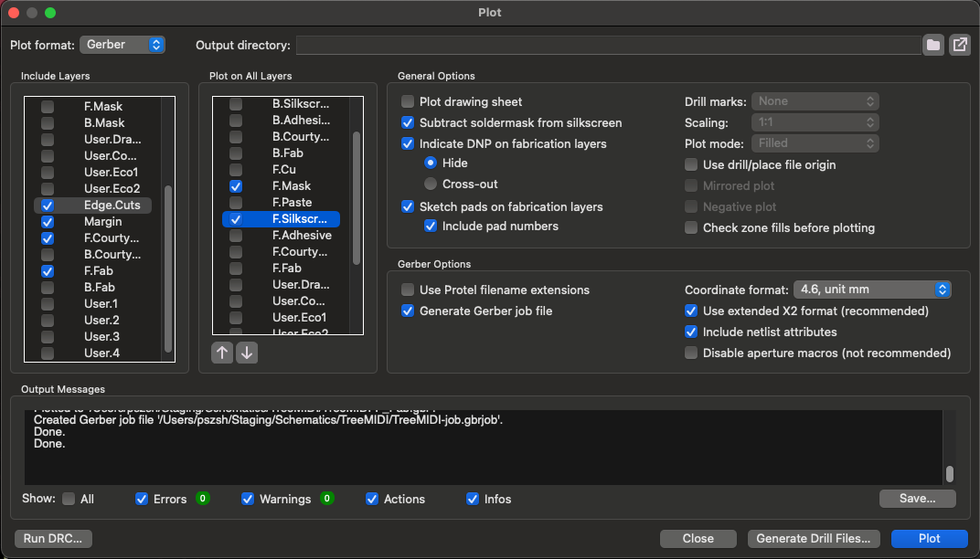Open output directory in file manager icon
Screen dimensions: 980x559
click(x=959, y=45)
